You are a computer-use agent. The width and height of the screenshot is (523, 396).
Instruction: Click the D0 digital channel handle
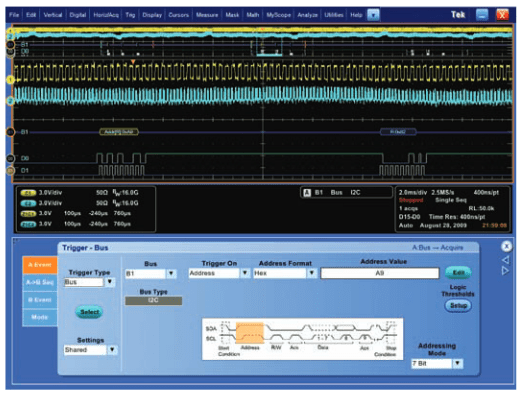[x=10, y=158]
